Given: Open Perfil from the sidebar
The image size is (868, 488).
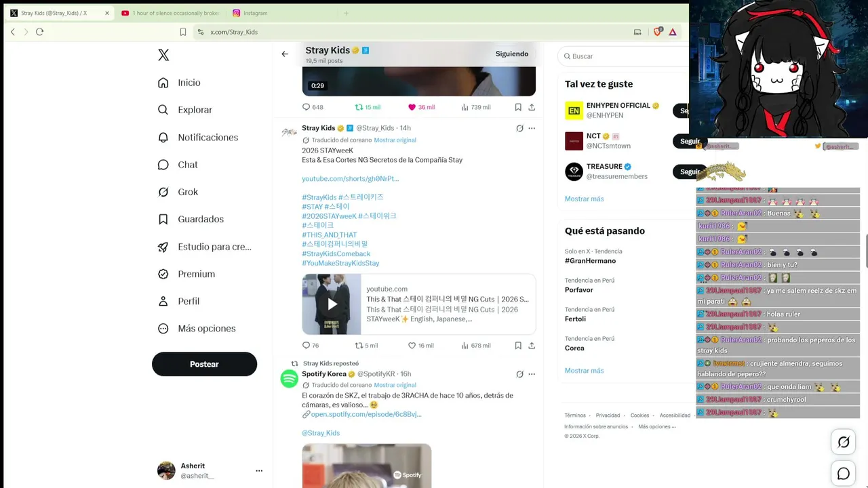Looking at the screenshot, I should click(178, 301).
